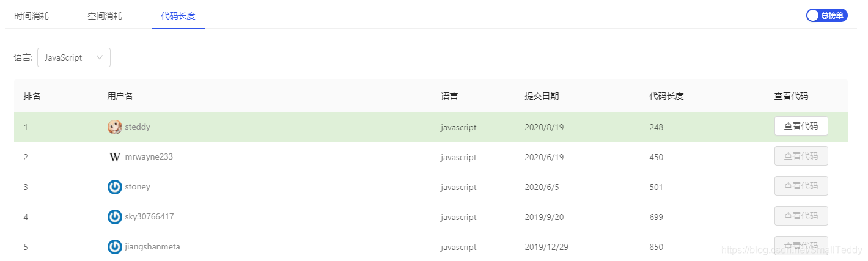Open steddy username link
Viewport: 868px width, 261px height.
tap(138, 127)
